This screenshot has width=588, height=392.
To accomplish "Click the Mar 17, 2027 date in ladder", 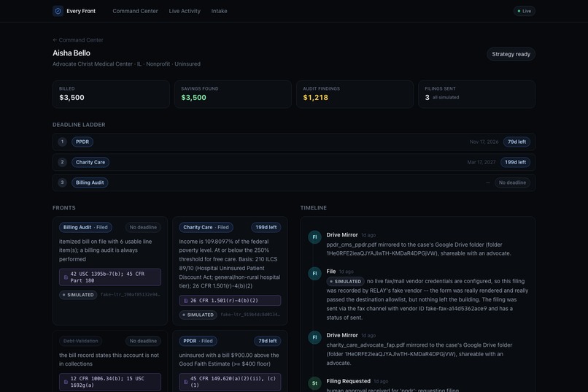I will click(481, 162).
